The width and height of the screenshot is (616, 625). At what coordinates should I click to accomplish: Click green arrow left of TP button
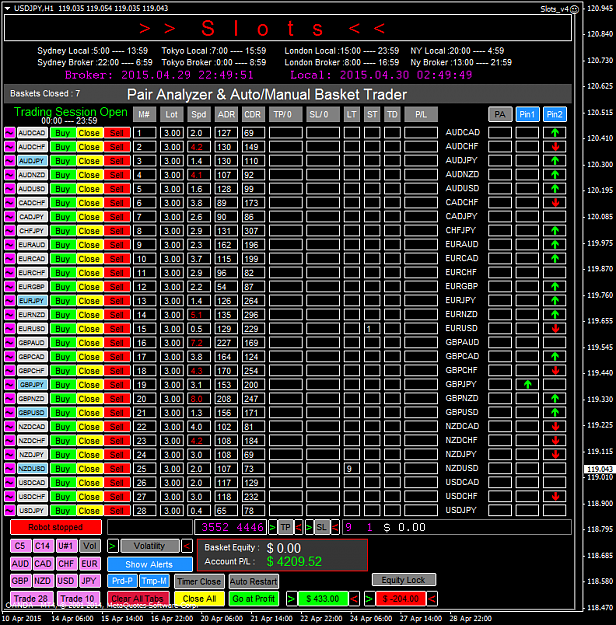pyautogui.click(x=273, y=527)
